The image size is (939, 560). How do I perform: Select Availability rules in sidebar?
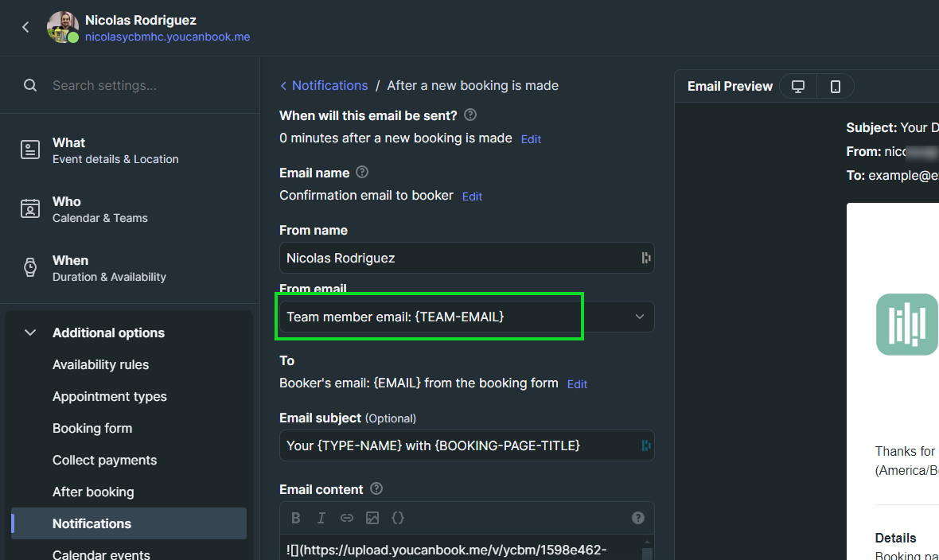[100, 365]
